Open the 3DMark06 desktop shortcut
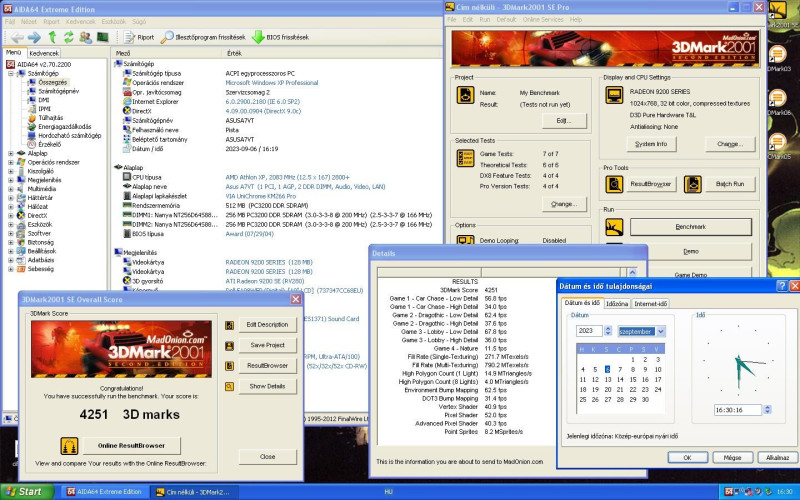 click(778, 102)
